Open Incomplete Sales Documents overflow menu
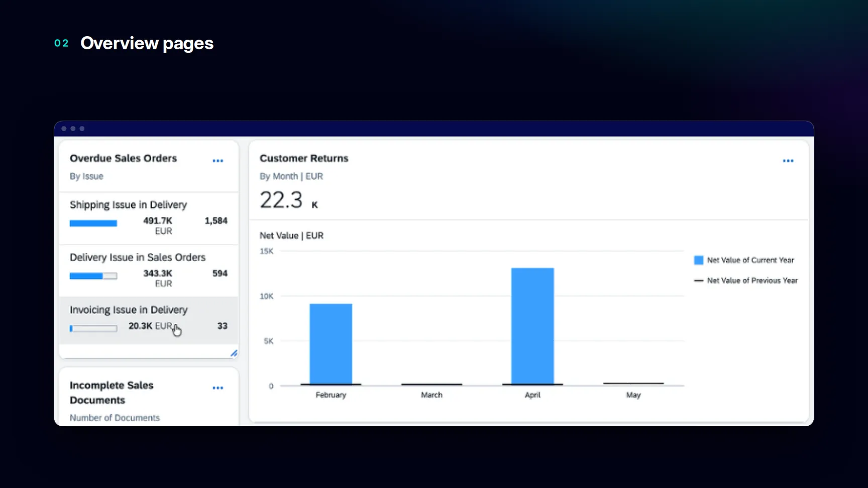The width and height of the screenshot is (868, 488). (x=218, y=388)
